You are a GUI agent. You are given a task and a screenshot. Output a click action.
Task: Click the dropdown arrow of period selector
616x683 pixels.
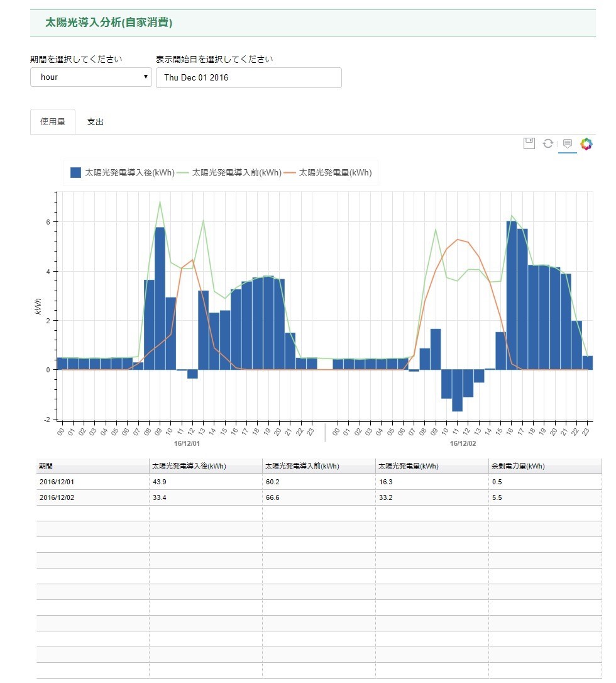click(145, 77)
